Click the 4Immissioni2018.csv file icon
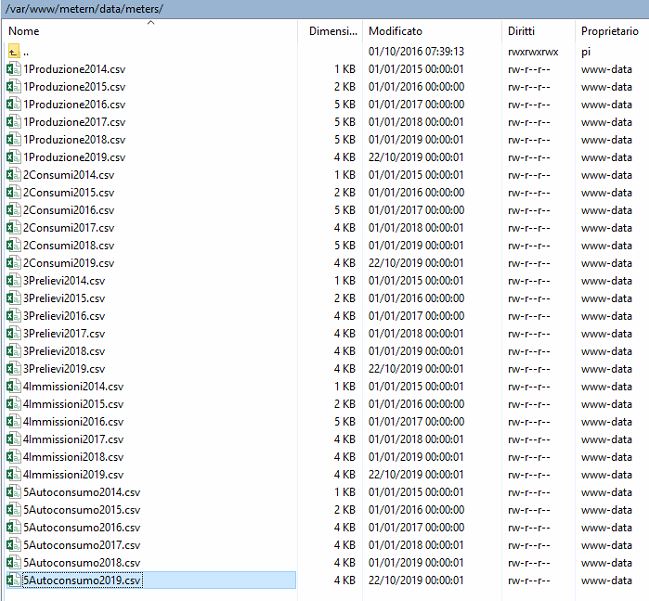 [x=14, y=457]
